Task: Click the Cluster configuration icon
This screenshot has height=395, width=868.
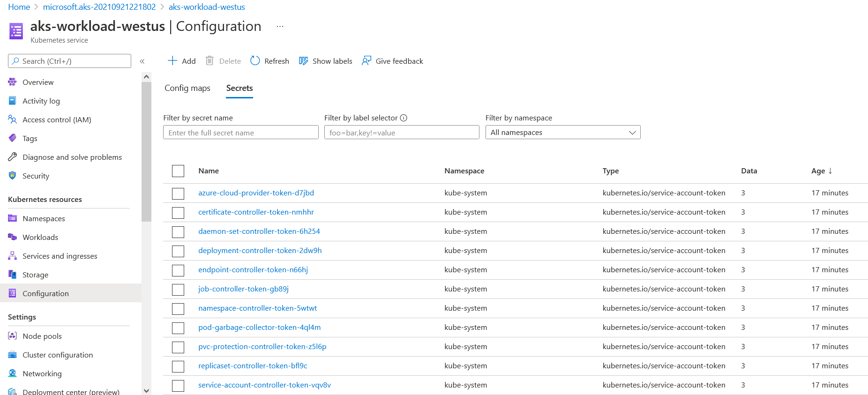Action: coord(13,355)
